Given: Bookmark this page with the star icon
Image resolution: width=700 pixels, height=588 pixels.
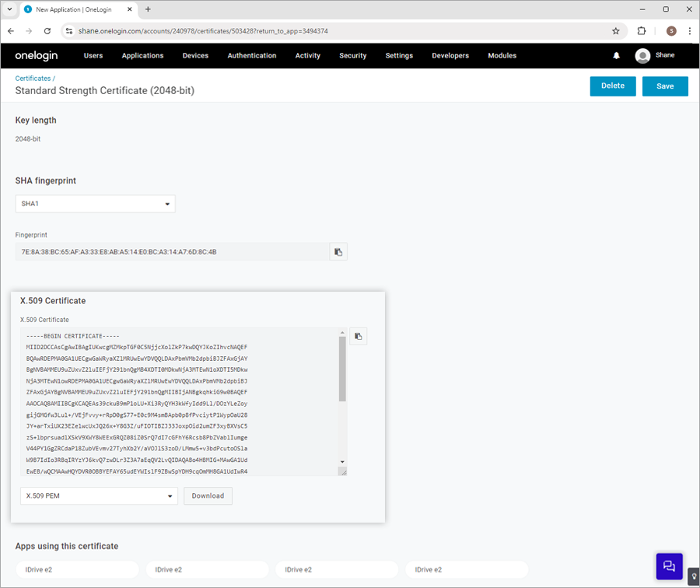Looking at the screenshot, I should point(616,31).
